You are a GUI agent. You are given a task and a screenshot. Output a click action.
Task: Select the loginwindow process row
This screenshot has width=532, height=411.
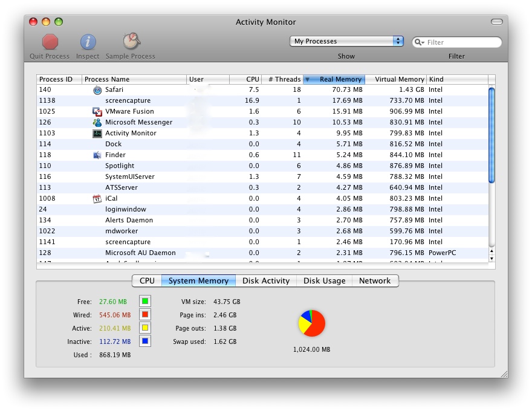tap(262, 209)
